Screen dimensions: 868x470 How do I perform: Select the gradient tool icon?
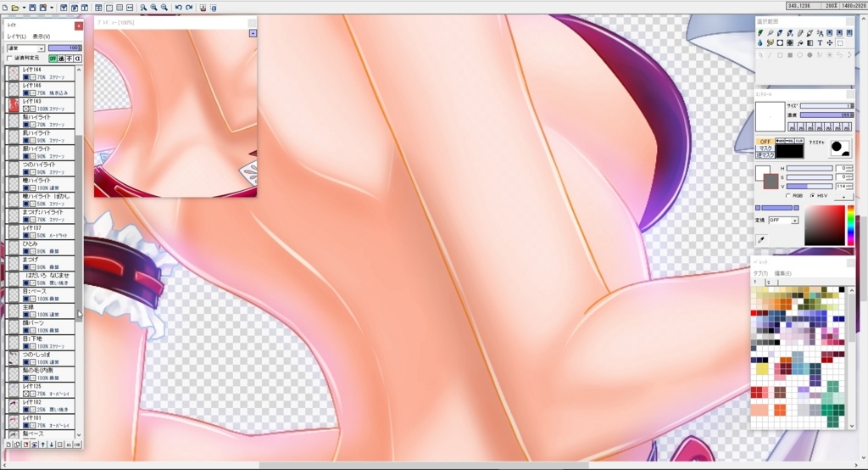click(810, 42)
